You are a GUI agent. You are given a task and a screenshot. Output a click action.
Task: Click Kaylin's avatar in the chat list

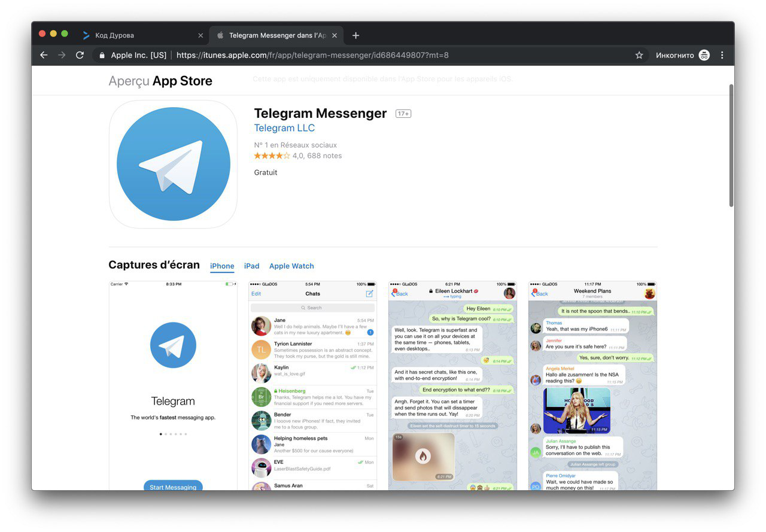262,373
